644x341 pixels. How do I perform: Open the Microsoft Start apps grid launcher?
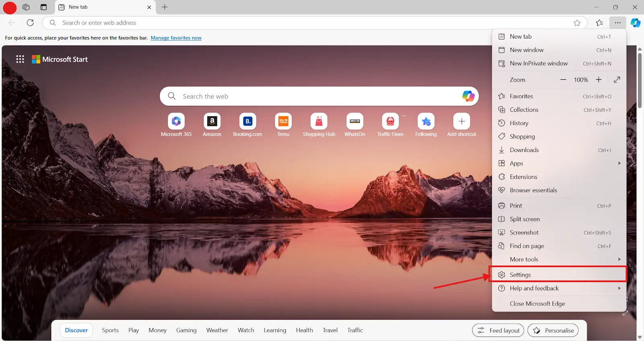coord(20,60)
